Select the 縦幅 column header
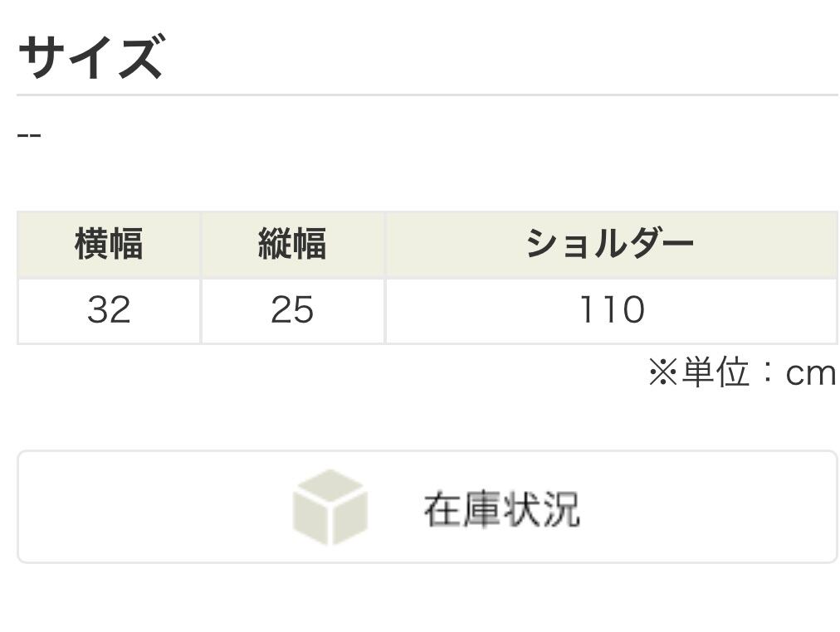Image resolution: width=840 pixels, height=632 pixels. (292, 245)
